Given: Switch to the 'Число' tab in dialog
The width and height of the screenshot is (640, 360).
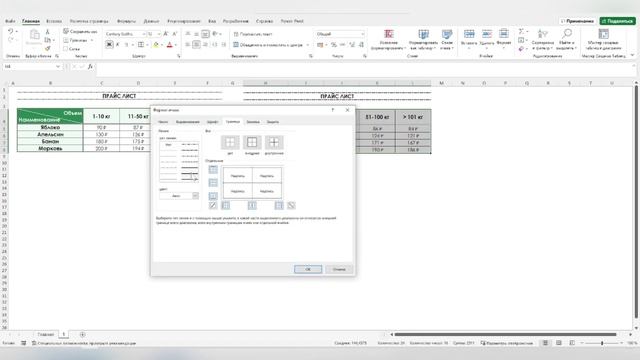Looking at the screenshot, I should pos(163,122).
